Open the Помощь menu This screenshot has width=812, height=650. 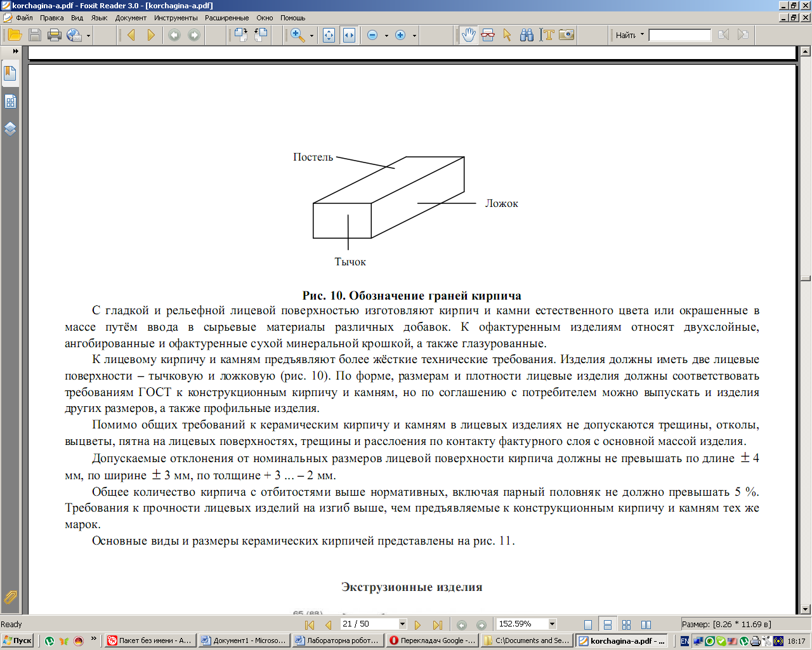coord(292,18)
